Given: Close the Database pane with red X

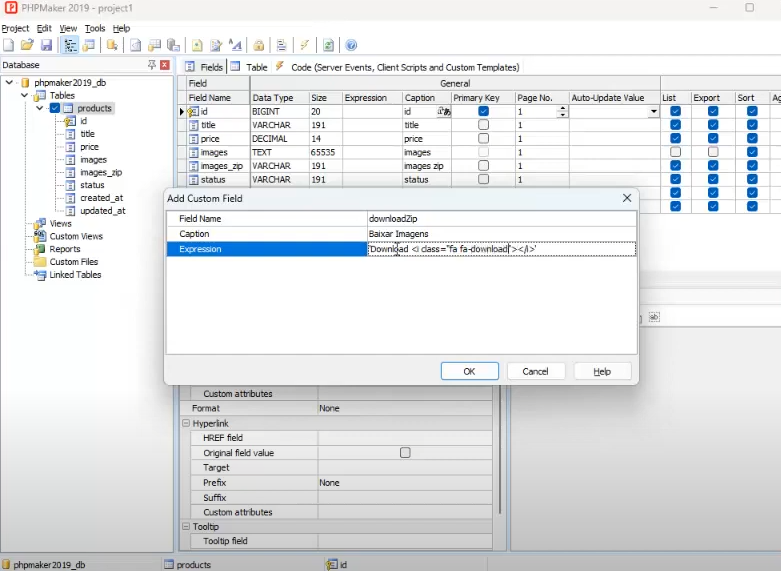Looking at the screenshot, I should tap(165, 65).
